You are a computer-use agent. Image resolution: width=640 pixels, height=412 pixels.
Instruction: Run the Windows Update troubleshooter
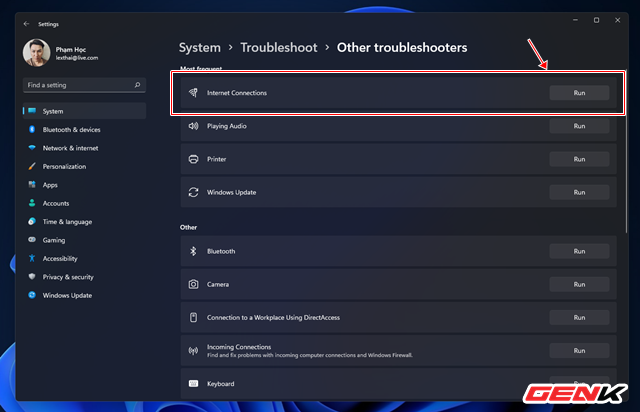[x=579, y=192]
